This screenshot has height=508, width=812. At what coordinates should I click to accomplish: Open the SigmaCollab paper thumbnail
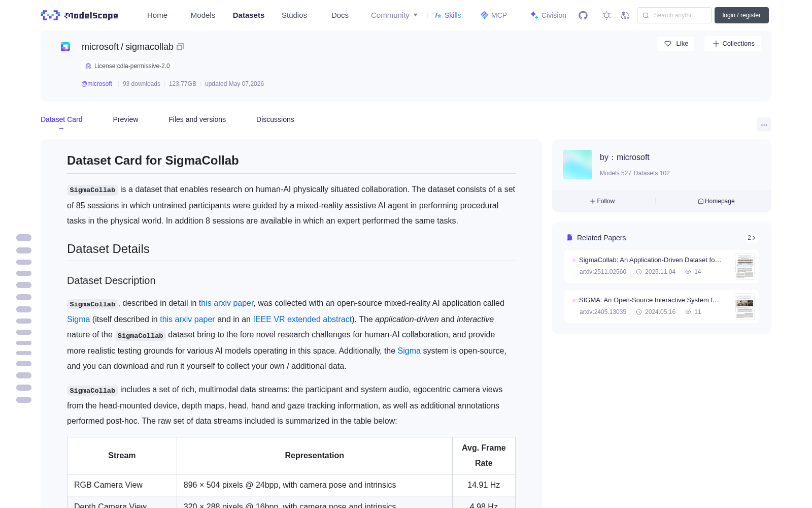[745, 266]
